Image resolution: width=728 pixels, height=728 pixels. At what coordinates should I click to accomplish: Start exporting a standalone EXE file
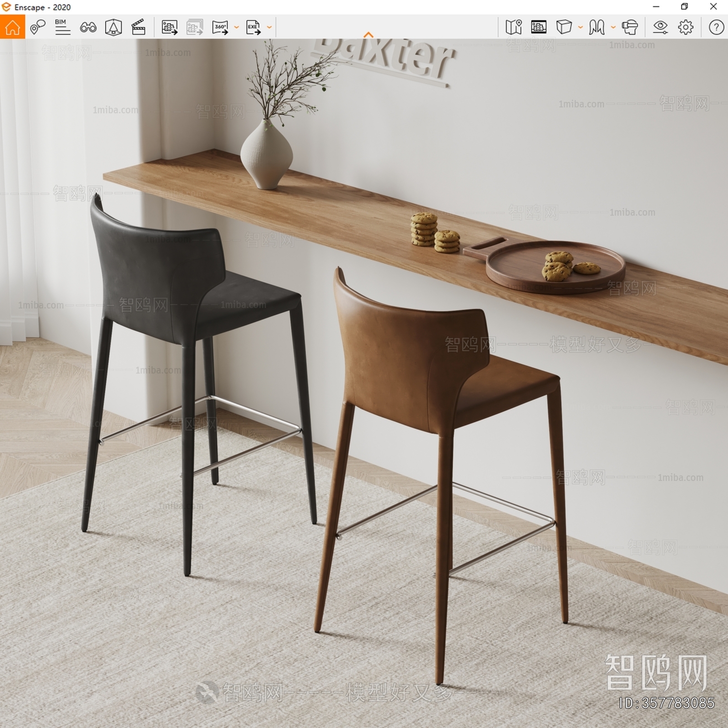pos(253,28)
